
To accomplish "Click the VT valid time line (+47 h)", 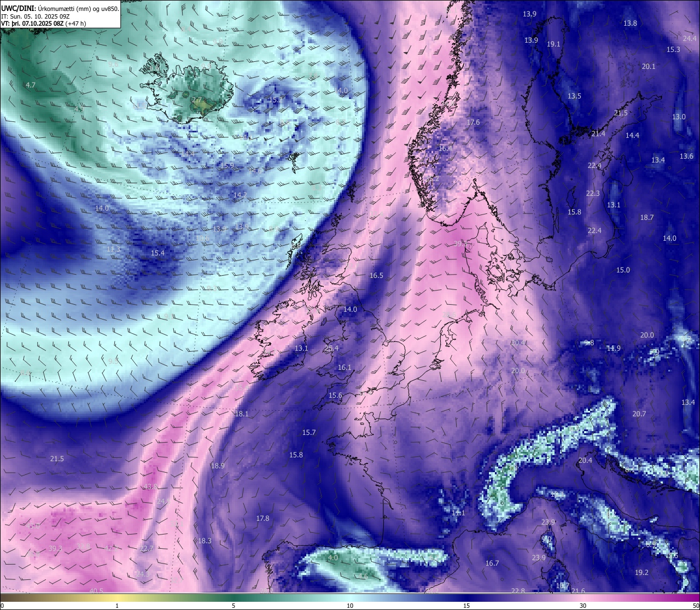I will (43, 24).
